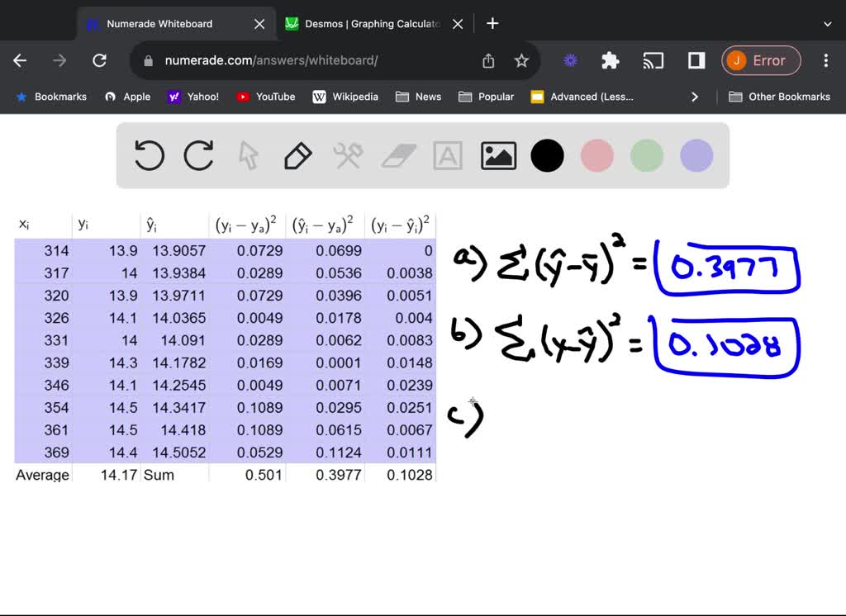Open the Text tool
This screenshot has width=846, height=616.
pos(448,155)
